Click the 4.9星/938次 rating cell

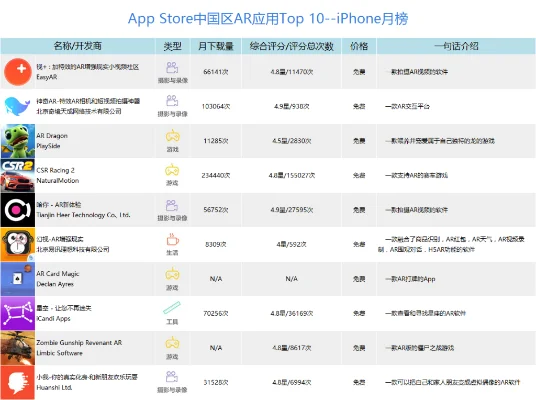coord(292,106)
